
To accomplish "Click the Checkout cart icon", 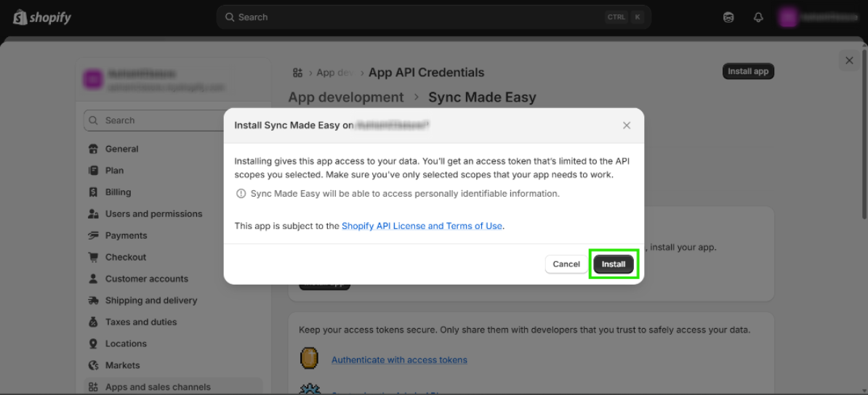I will (94, 257).
